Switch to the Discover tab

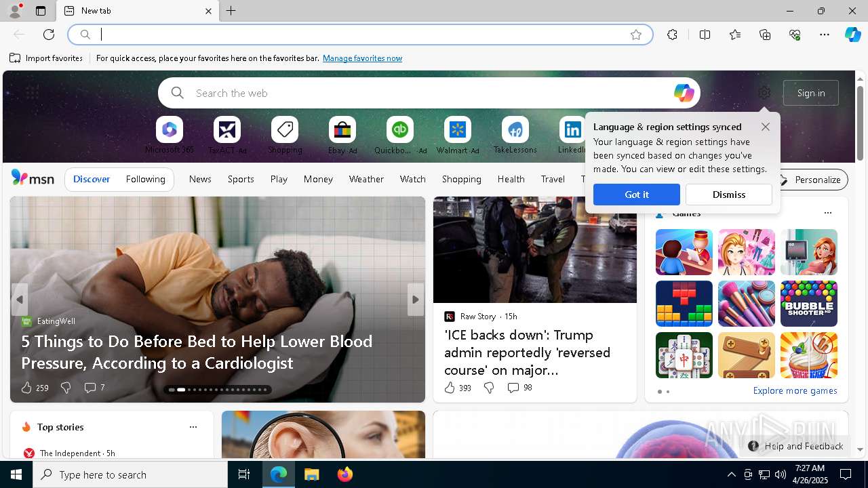[92, 179]
